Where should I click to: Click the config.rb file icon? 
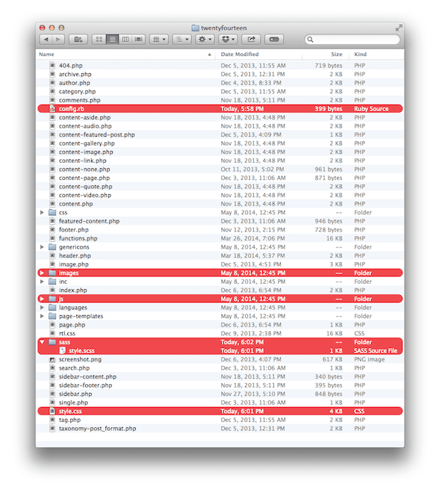52,109
